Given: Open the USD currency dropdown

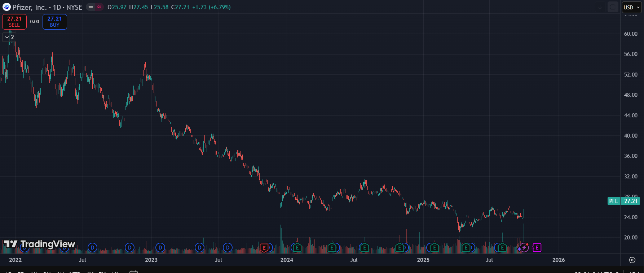Looking at the screenshot, I should coord(631,7).
